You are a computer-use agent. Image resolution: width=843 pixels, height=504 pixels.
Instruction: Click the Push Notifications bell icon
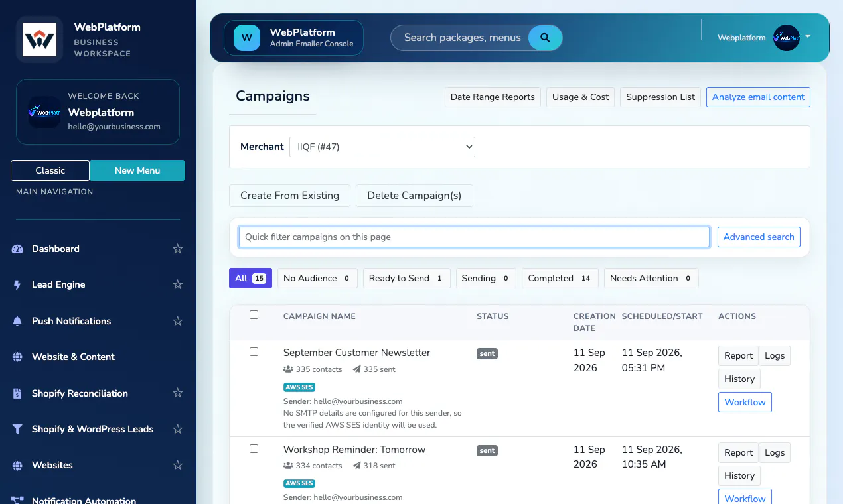pyautogui.click(x=17, y=321)
